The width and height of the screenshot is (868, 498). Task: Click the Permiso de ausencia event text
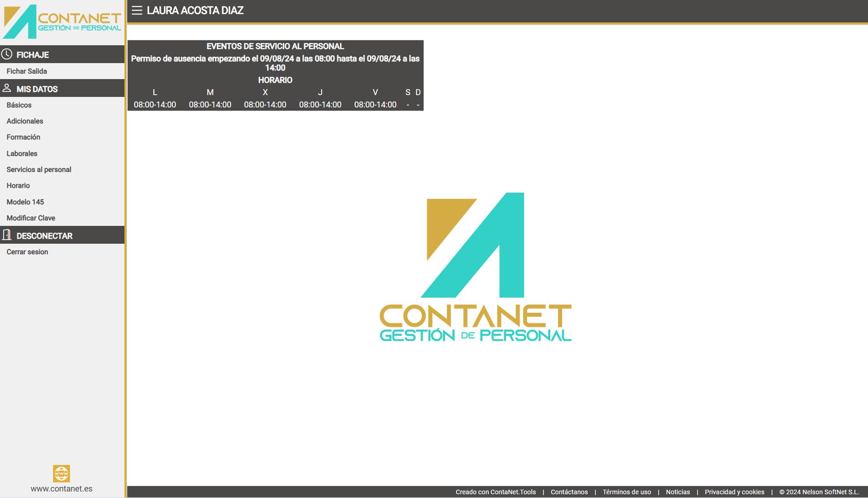[x=275, y=63]
